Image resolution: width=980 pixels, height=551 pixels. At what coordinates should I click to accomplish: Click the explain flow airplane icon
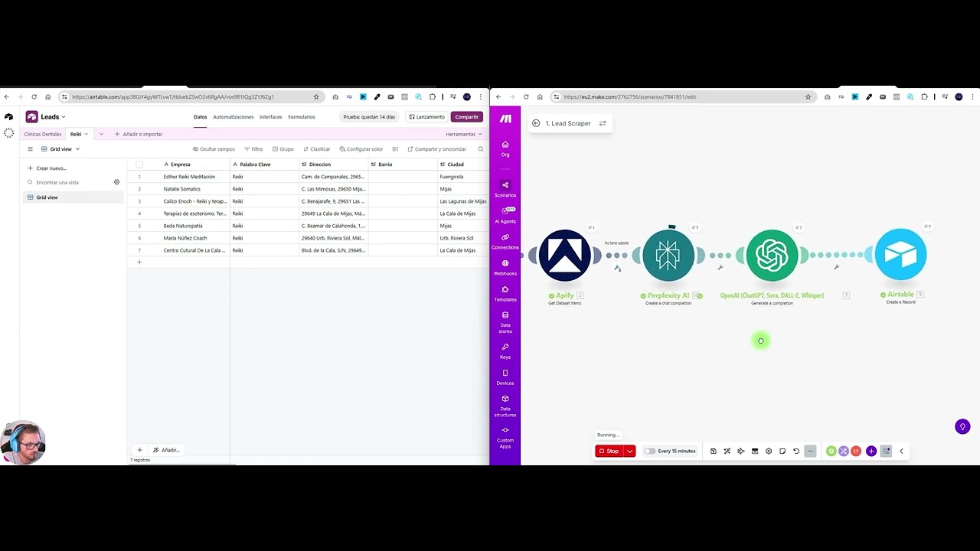pos(741,451)
